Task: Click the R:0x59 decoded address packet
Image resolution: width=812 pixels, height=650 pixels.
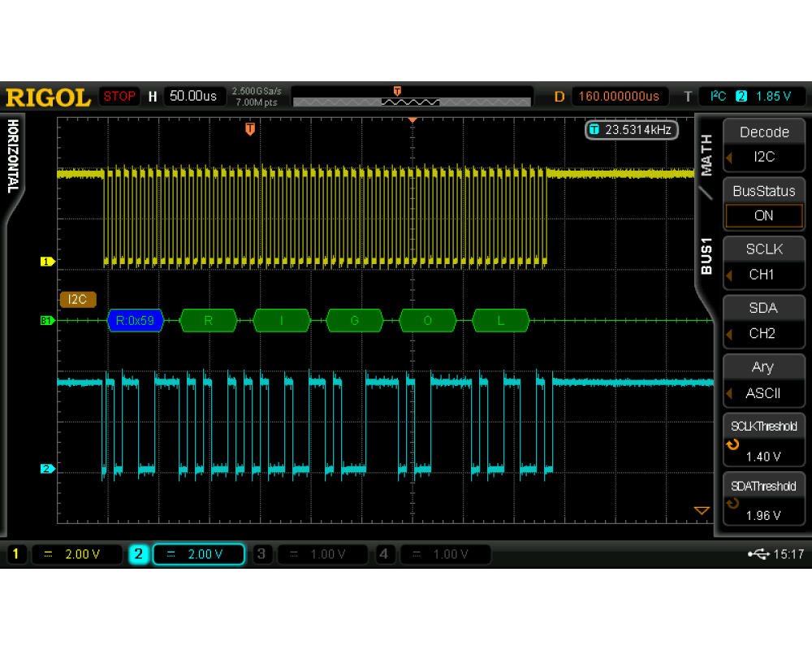Action: click(x=136, y=321)
